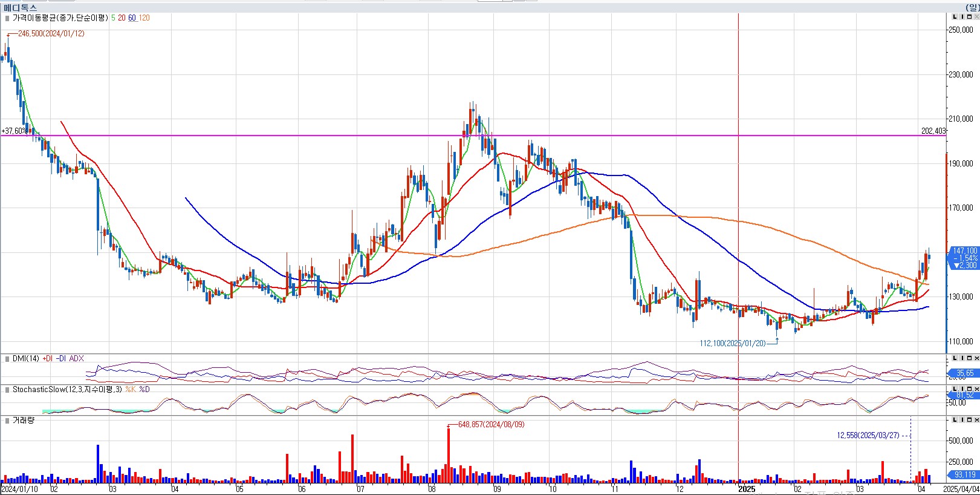Viewport: 980px width, 495px height.
Task: Click the 2025 year marker on time axis
Action: pyautogui.click(x=747, y=489)
